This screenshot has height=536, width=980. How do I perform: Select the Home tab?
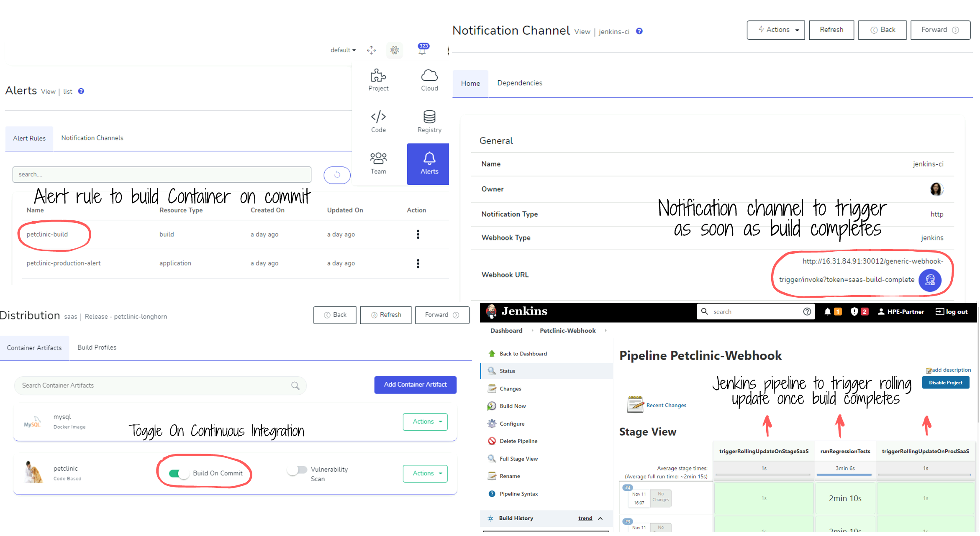pos(470,84)
